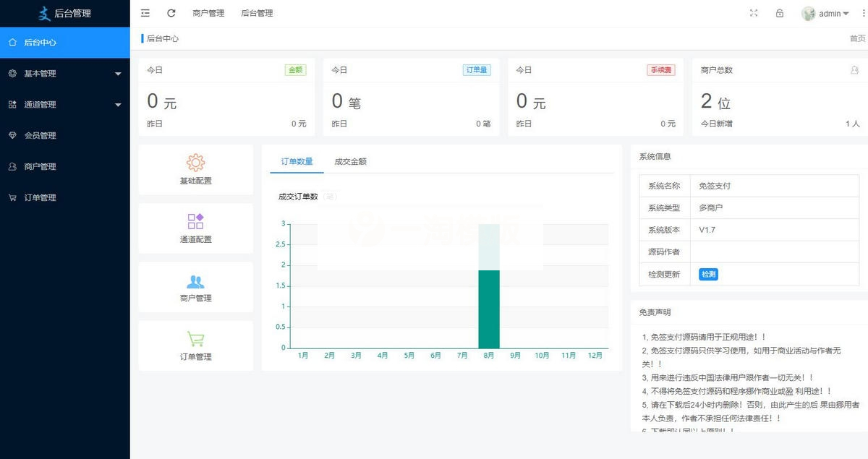Image resolution: width=868 pixels, height=459 pixels.
Task: Switch to the 成交金额 chart tab
Action: (x=350, y=161)
